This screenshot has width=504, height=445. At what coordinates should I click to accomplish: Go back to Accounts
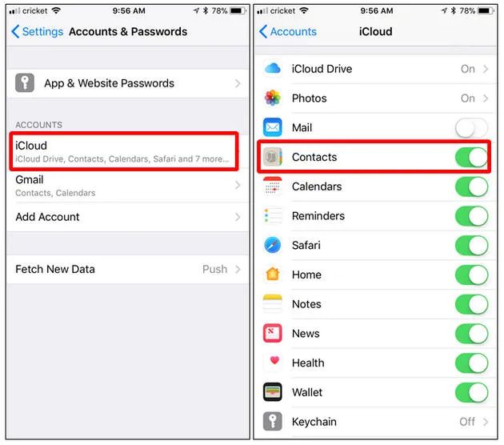pyautogui.click(x=288, y=31)
